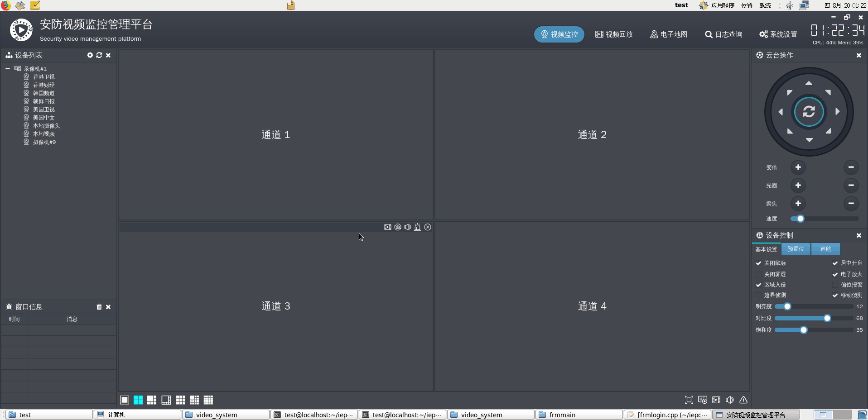868x420 pixels.
Task: Collapse the 录像机#1 tree node
Action: pyautogui.click(x=8, y=69)
